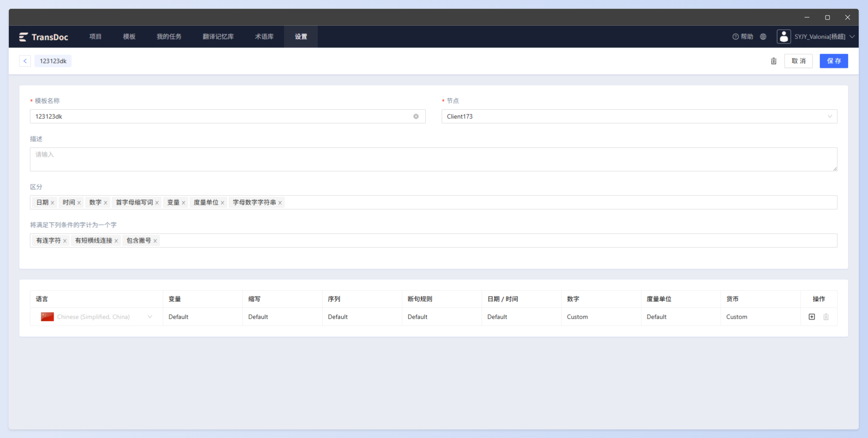Remove the 首字母缩写词 tag
868x438 pixels.
[157, 203]
